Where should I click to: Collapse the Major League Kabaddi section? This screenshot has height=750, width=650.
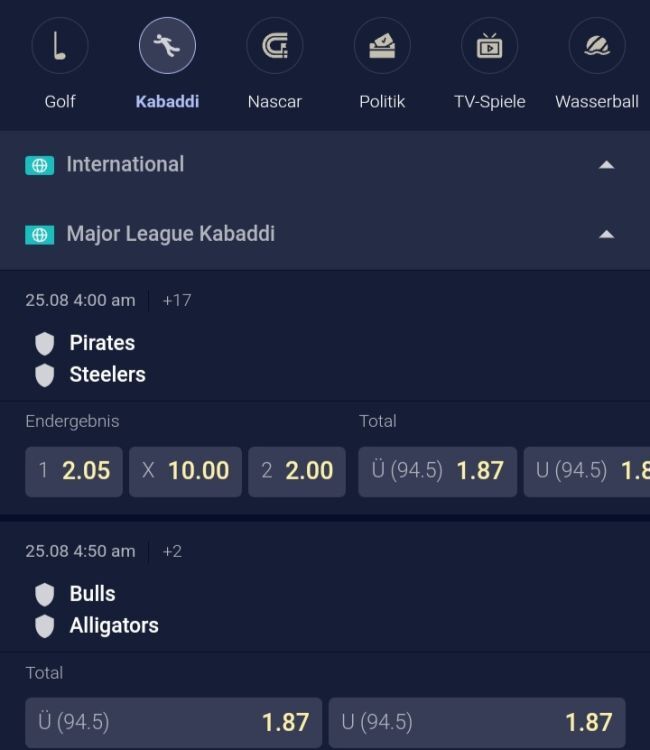pyautogui.click(x=606, y=235)
